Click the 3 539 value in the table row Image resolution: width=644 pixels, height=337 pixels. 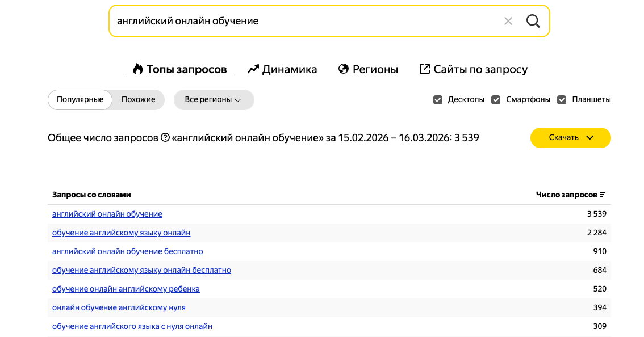tap(597, 214)
